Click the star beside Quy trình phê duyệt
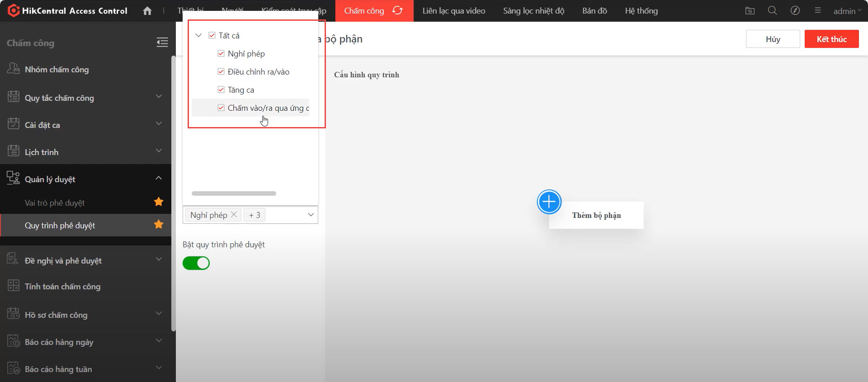 point(159,225)
